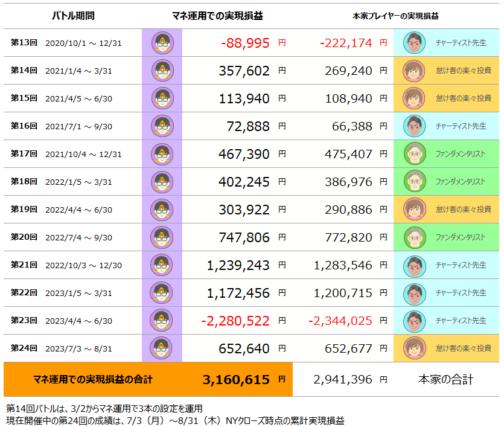This screenshot has width=504, height=427.
Task: Click the 第22回 2023/1/5～3/31 period cell
Action: tap(62, 293)
